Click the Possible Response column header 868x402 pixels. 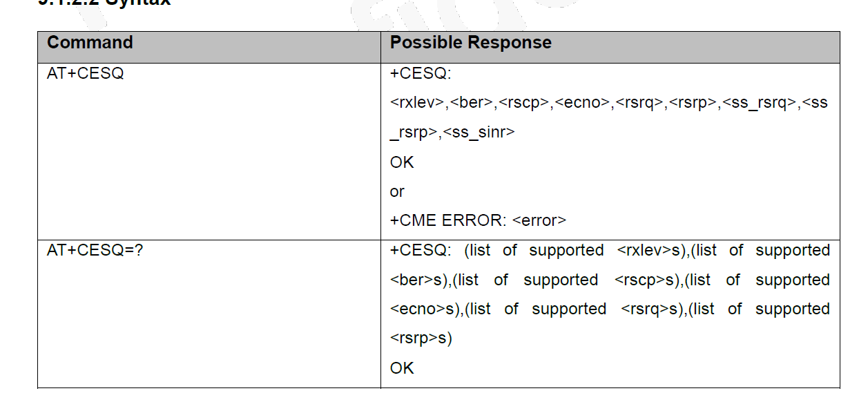470,43
